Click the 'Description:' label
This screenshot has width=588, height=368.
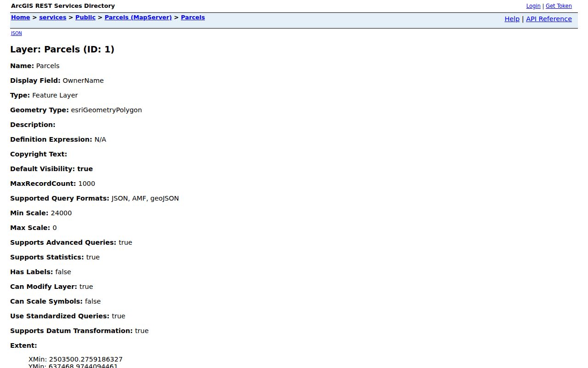(33, 125)
